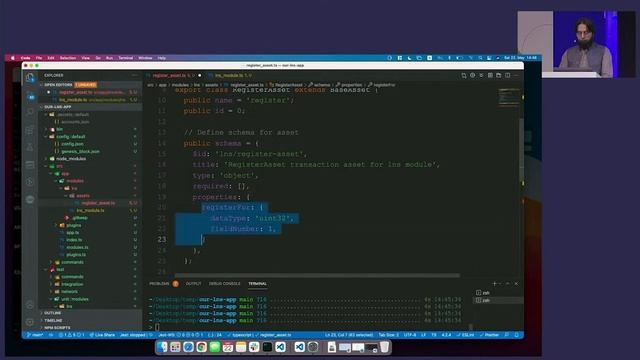This screenshot has height=360, width=640.
Task: Toggle Prettier status item
Action: coord(489,335)
